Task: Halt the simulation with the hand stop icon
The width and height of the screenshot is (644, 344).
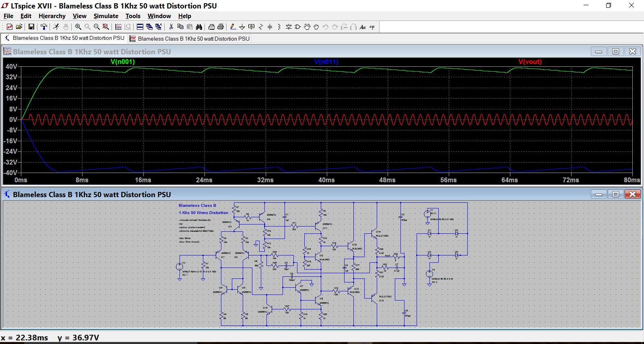Action: click(x=65, y=27)
